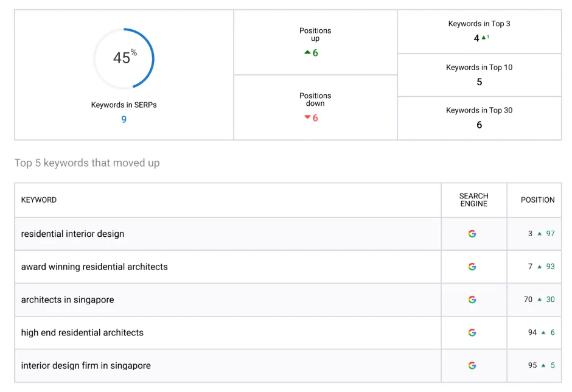
Task: Click the 45% donut progress chart
Action: [124, 58]
